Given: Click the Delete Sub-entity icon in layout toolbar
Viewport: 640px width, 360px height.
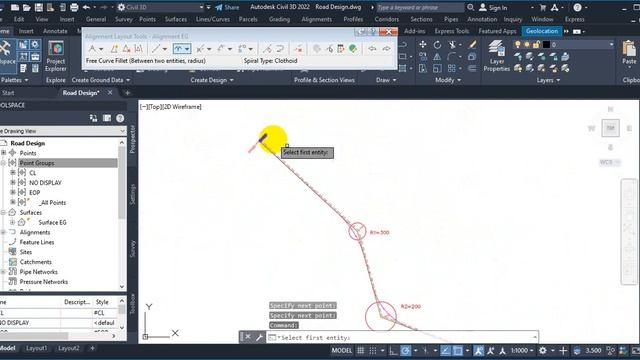Looking at the screenshot, I should pos(298,49).
